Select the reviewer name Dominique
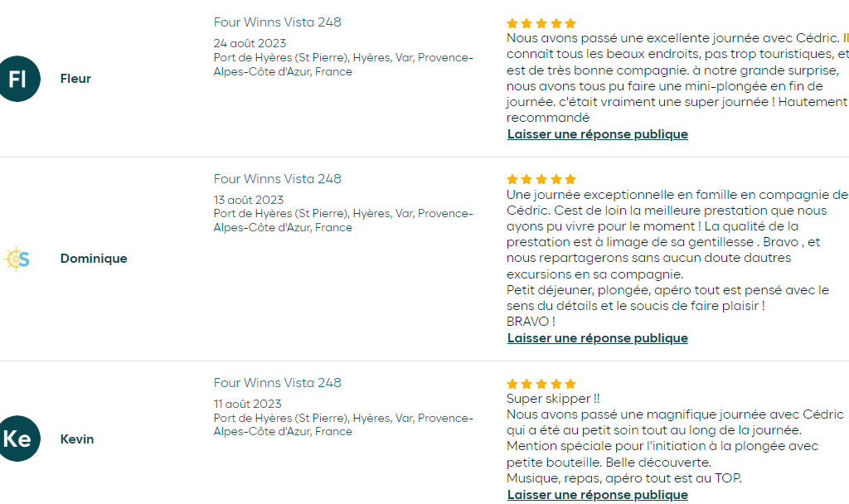 [x=94, y=259]
